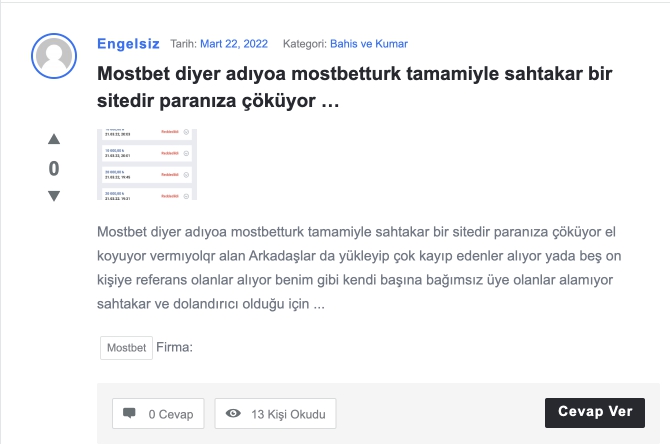Click the Kategori: label
The width and height of the screenshot is (670, 444).
pos(305,44)
